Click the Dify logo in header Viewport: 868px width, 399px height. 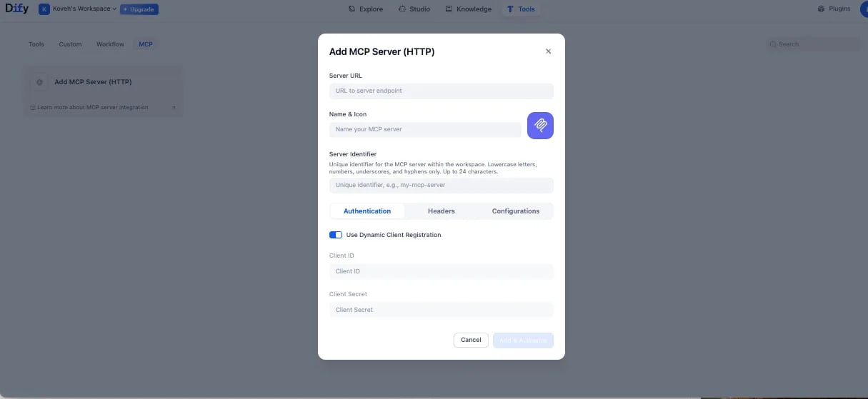point(17,9)
